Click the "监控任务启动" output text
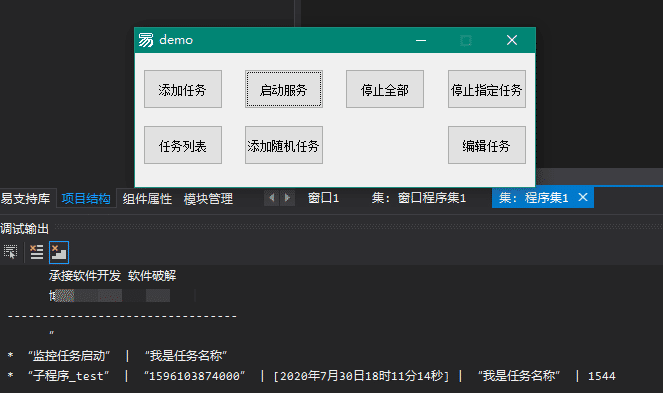663x393 pixels. coord(69,356)
